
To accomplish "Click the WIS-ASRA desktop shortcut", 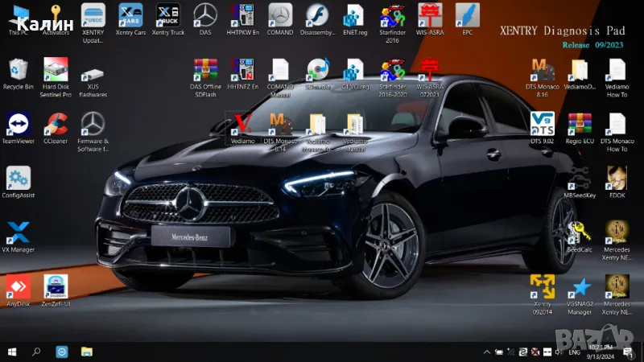I will click(430, 16).
